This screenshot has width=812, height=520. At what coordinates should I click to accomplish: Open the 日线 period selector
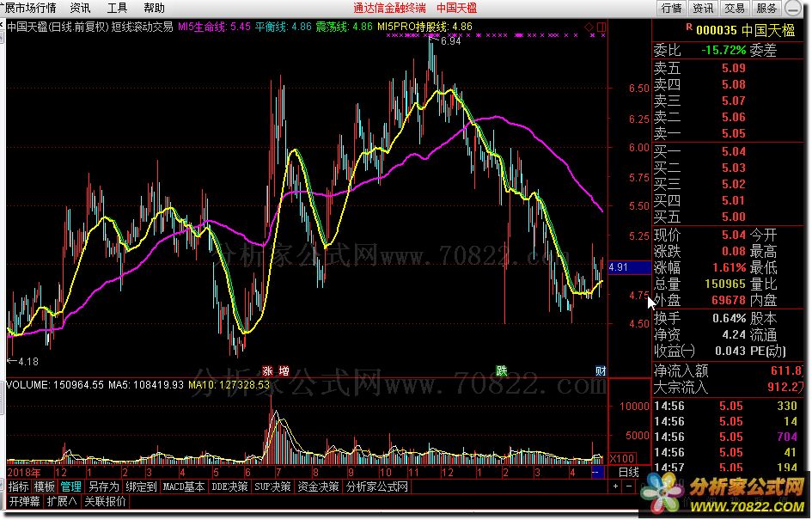coord(629,472)
